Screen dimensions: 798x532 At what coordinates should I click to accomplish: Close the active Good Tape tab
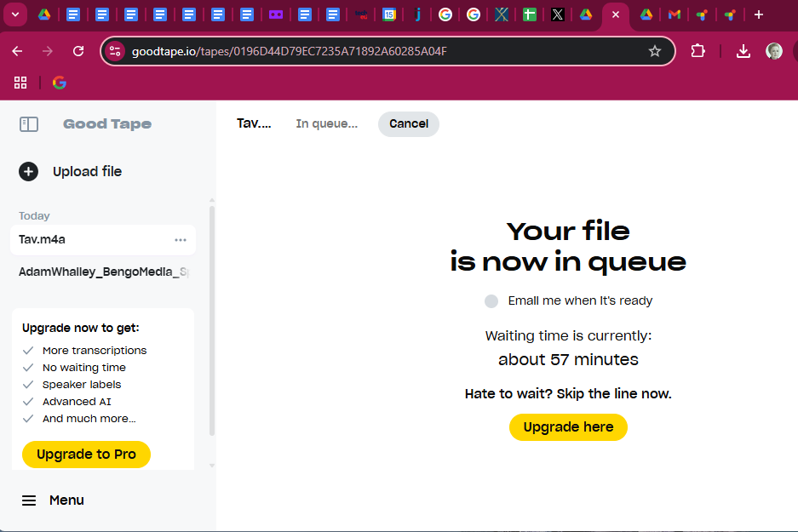[616, 14]
